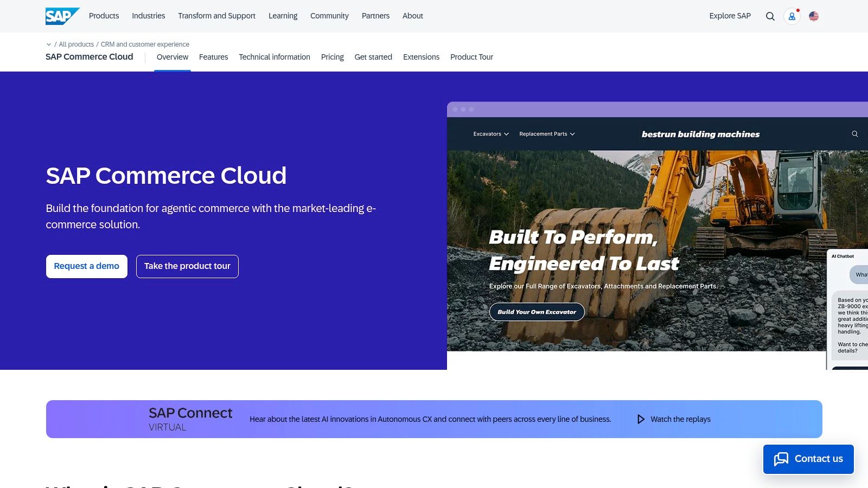Go to All products breadcrumb
Screen dimensions: 868x488
76,44
